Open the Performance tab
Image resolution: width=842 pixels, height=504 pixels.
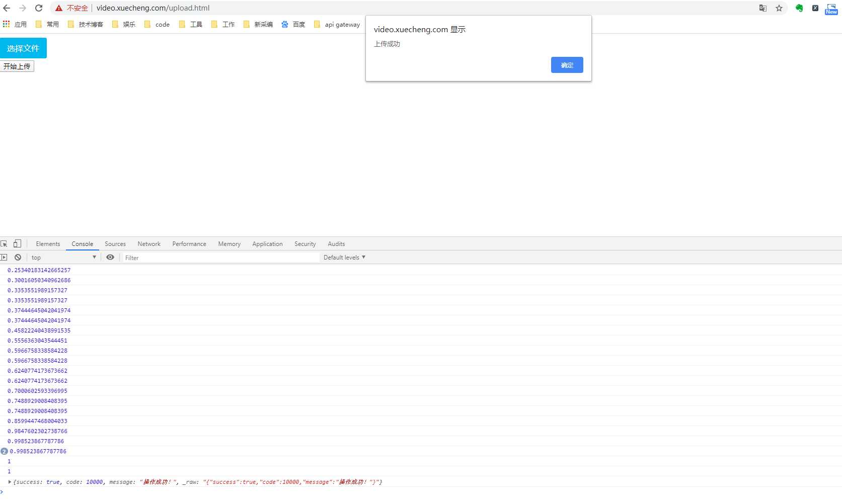click(x=189, y=244)
